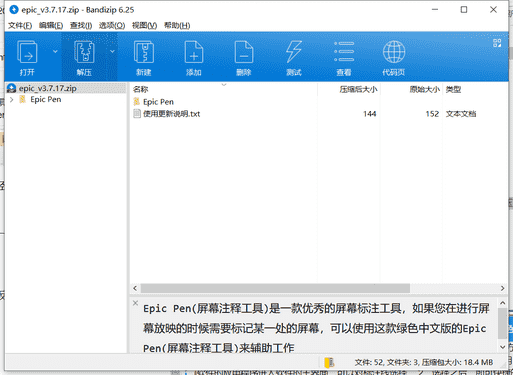Select the 使用更新说明.txt file

[x=172, y=114]
